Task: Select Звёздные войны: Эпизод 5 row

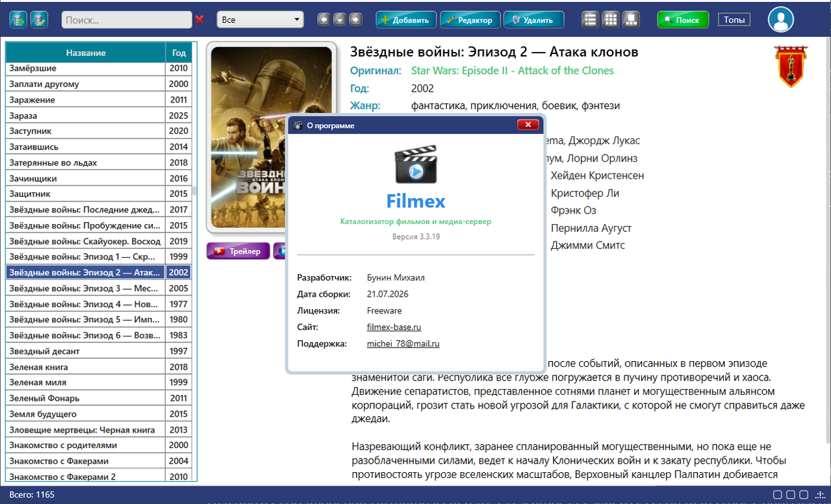Action: point(99,319)
